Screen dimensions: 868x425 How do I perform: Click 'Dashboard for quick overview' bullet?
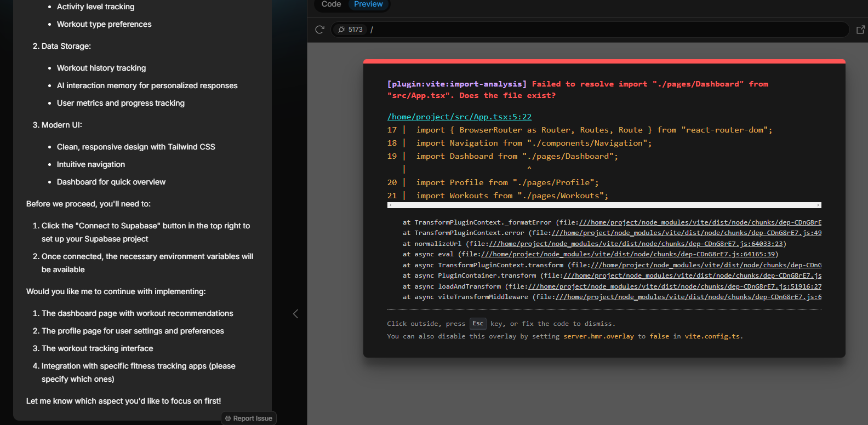(x=111, y=182)
